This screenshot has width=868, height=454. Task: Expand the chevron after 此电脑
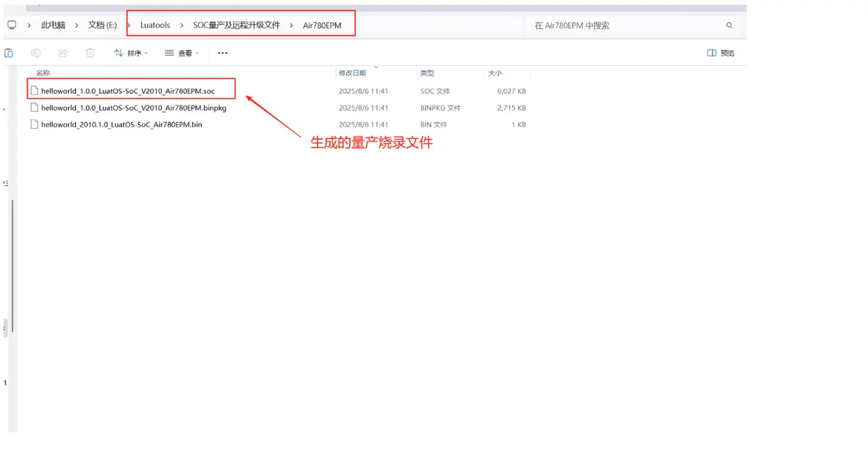tap(77, 25)
